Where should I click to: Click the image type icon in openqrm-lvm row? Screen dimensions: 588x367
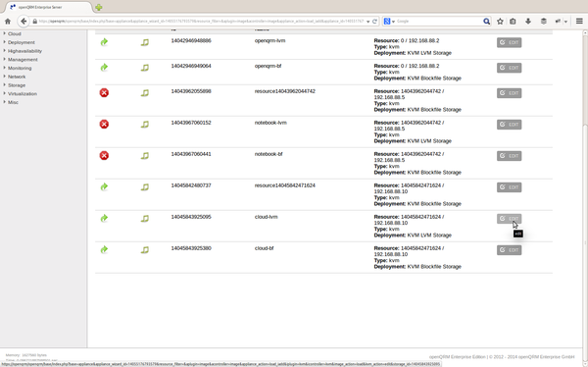coord(145,42)
